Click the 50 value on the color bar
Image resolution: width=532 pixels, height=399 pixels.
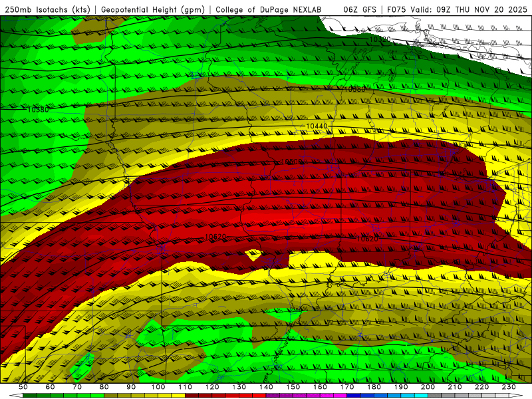[x=23, y=387]
